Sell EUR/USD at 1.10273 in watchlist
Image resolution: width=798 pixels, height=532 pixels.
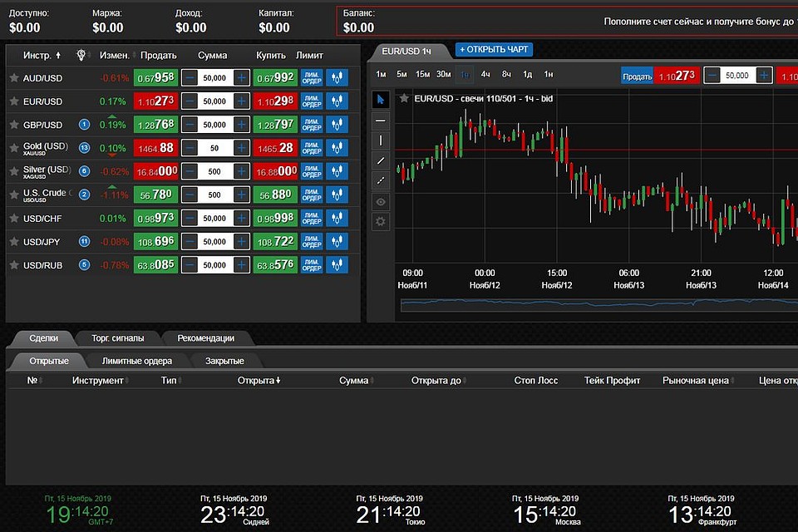pos(155,101)
